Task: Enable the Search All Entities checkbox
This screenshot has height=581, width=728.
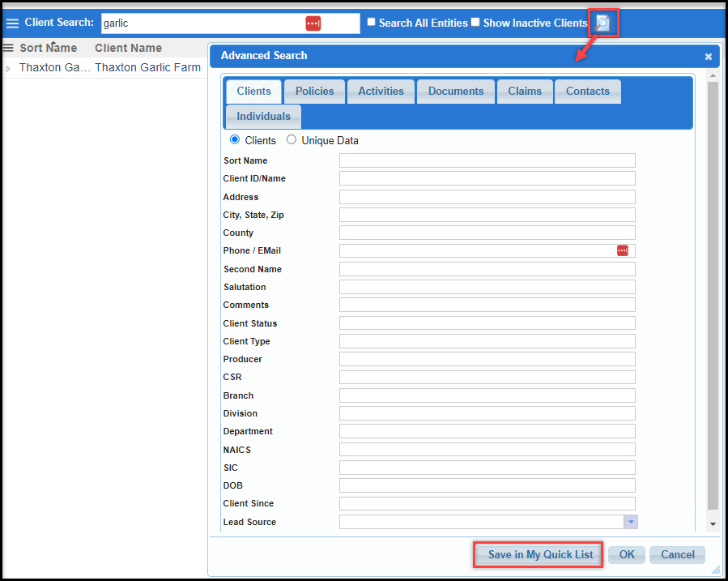Action: click(371, 22)
